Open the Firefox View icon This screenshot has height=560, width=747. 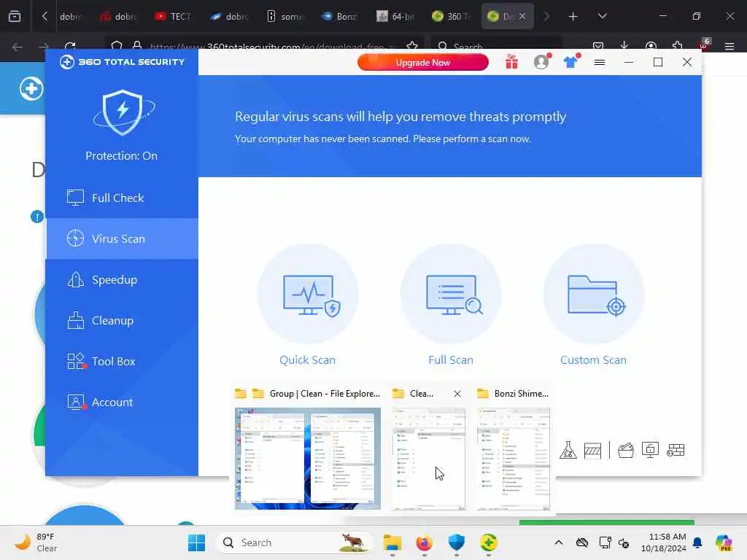coord(15,16)
